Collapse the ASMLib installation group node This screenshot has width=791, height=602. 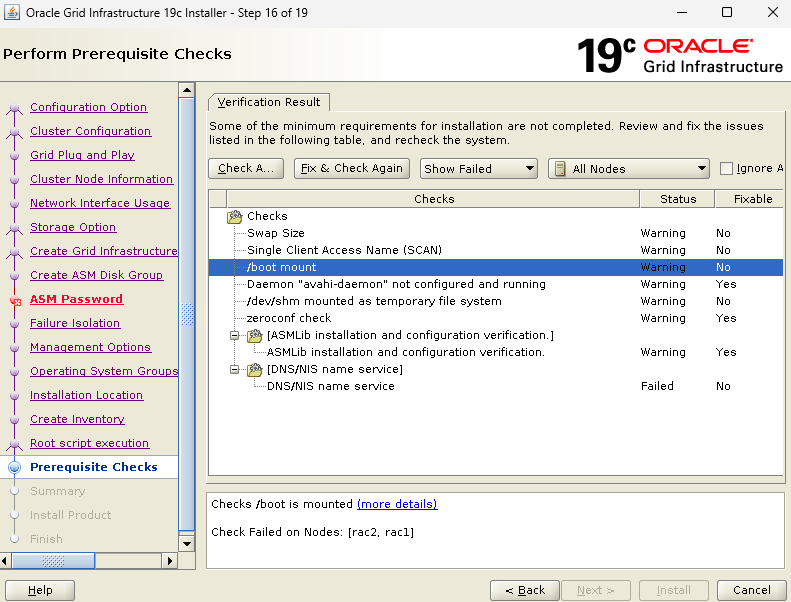pos(235,336)
